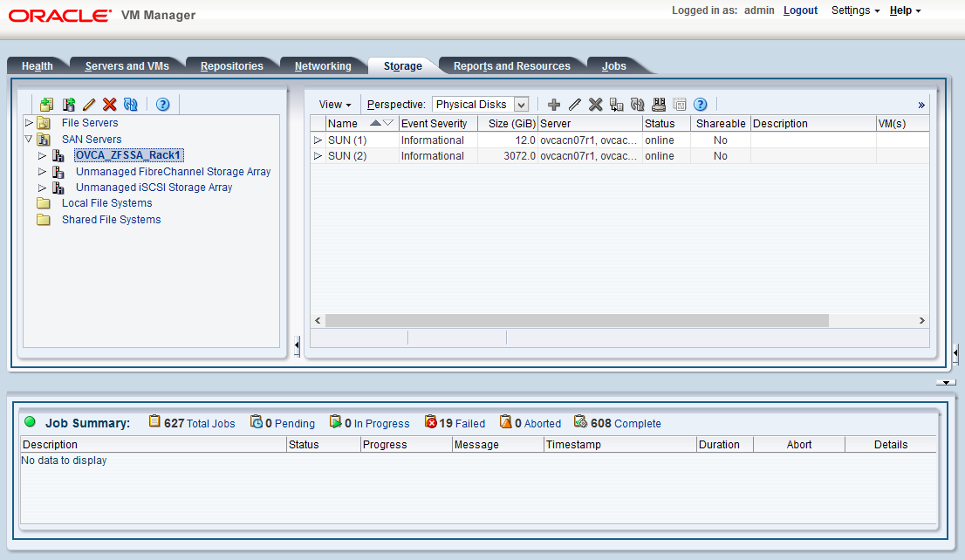
Task: Open the Jobs tab
Action: tap(613, 65)
